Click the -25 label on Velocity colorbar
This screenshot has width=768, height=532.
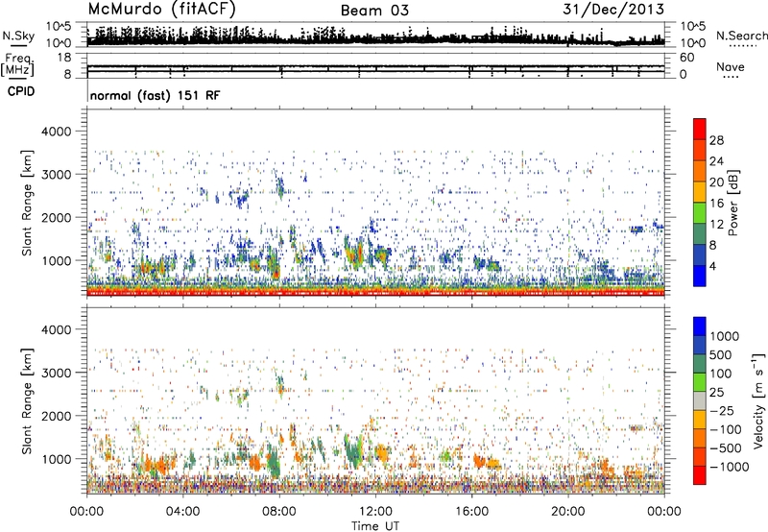click(x=722, y=410)
